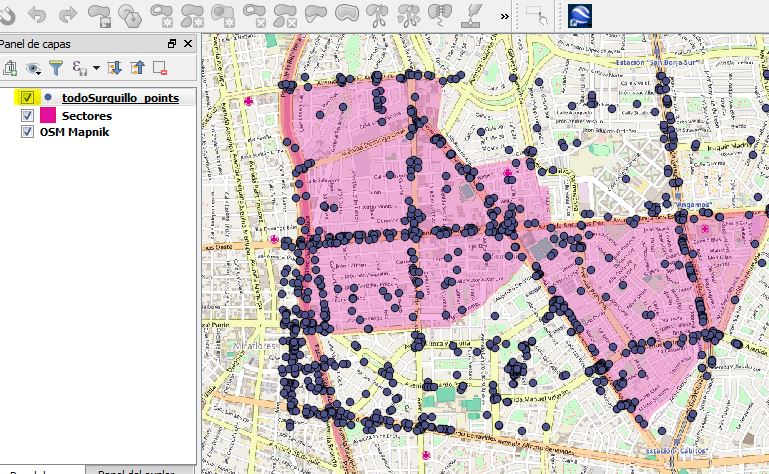Select the Split parts scissors tool
Image resolution: width=769 pixels, height=474 pixels.
pos(409,16)
